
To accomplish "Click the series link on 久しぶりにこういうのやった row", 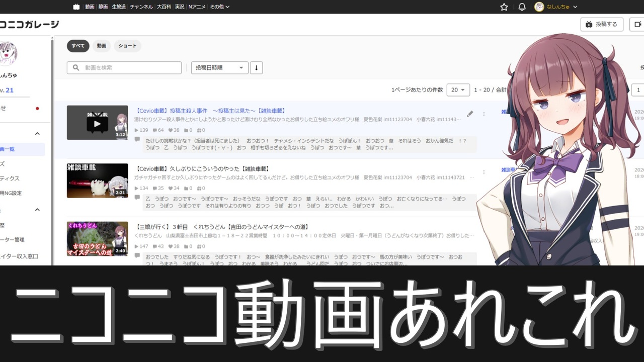I will click(509, 170).
